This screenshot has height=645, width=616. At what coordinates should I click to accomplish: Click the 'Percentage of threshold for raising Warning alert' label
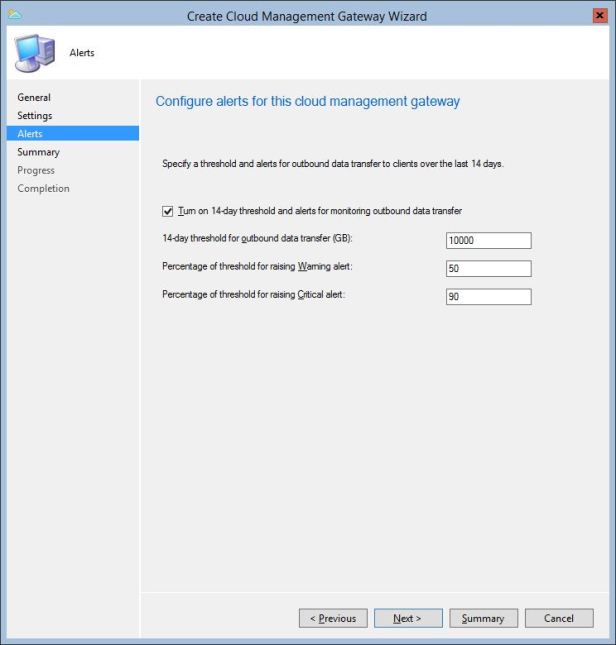click(x=257, y=267)
